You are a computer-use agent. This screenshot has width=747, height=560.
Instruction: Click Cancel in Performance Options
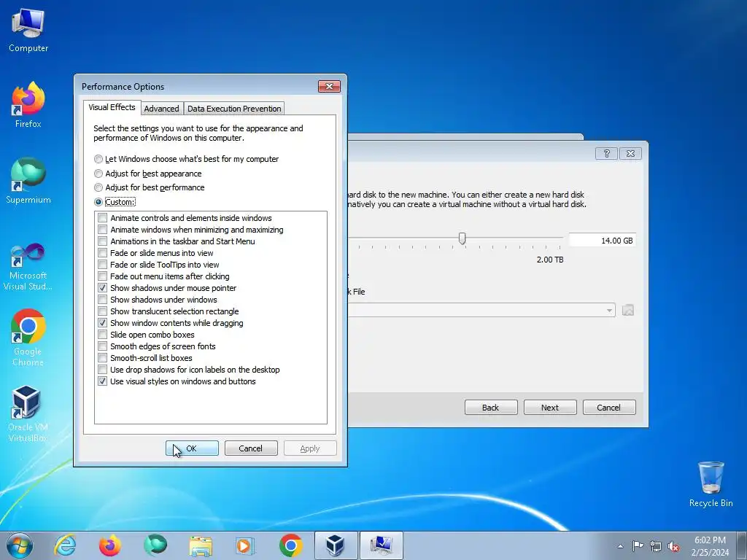coord(251,448)
